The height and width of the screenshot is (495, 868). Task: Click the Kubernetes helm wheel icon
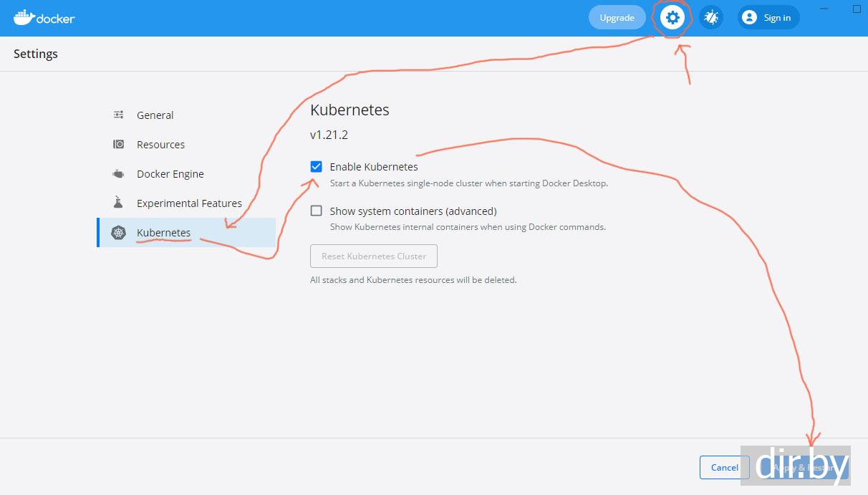point(119,233)
